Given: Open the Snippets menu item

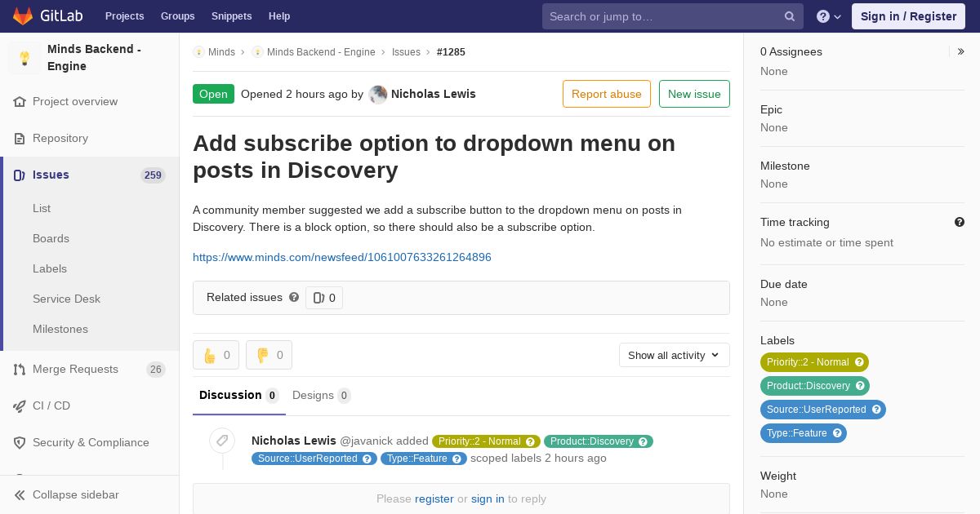Looking at the screenshot, I should click(231, 16).
